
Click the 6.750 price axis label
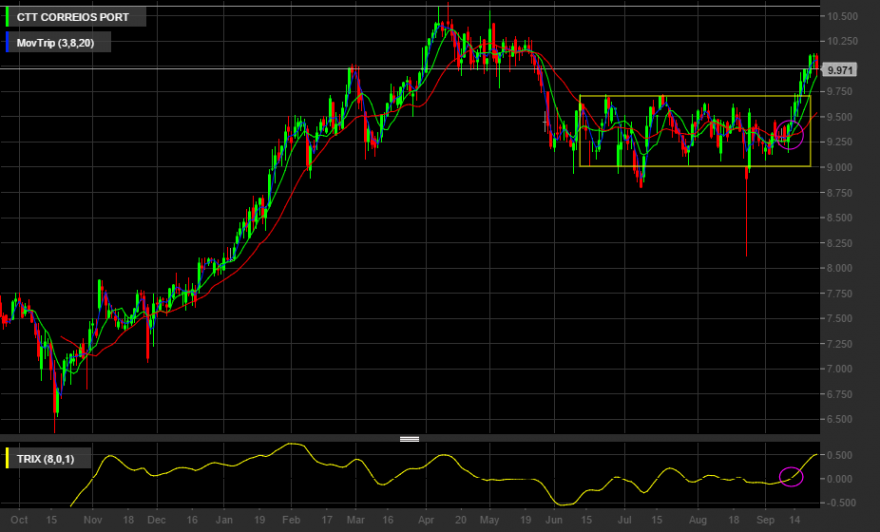[840, 394]
